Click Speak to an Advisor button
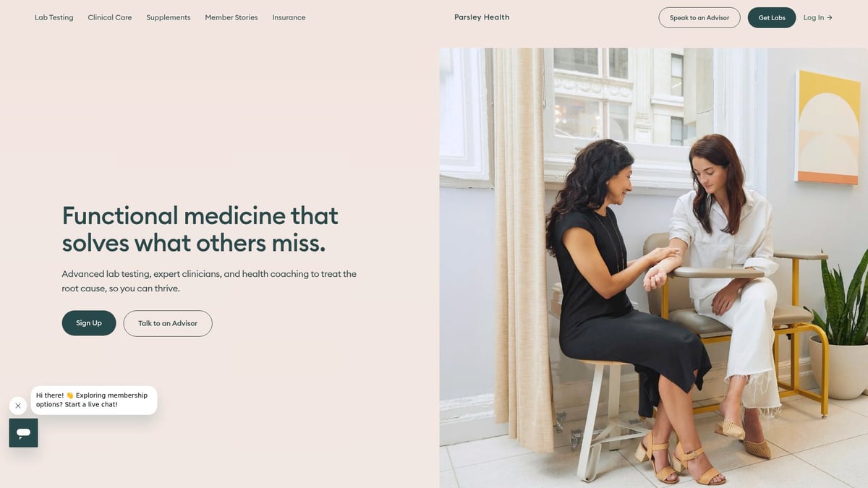Image resolution: width=868 pixels, height=488 pixels. click(x=699, y=17)
